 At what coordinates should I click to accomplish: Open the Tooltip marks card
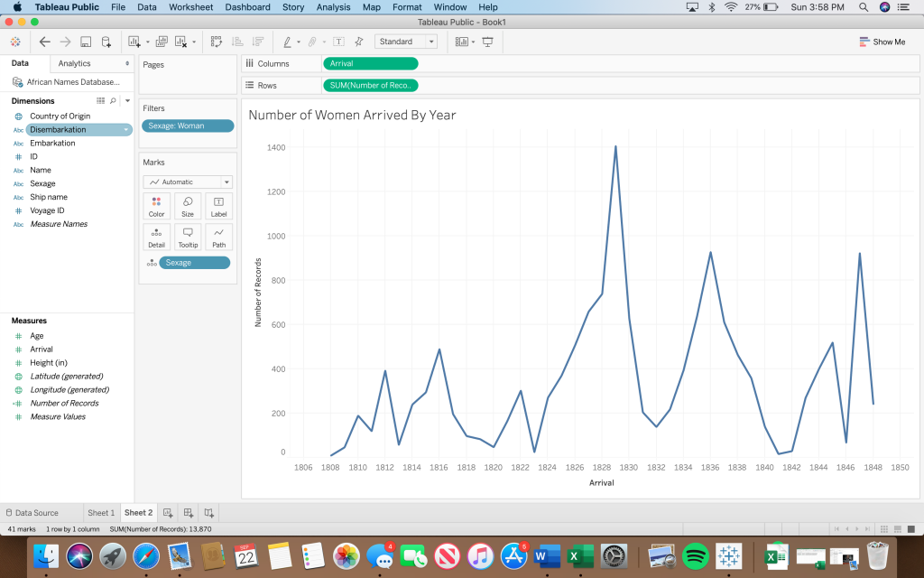pos(188,237)
